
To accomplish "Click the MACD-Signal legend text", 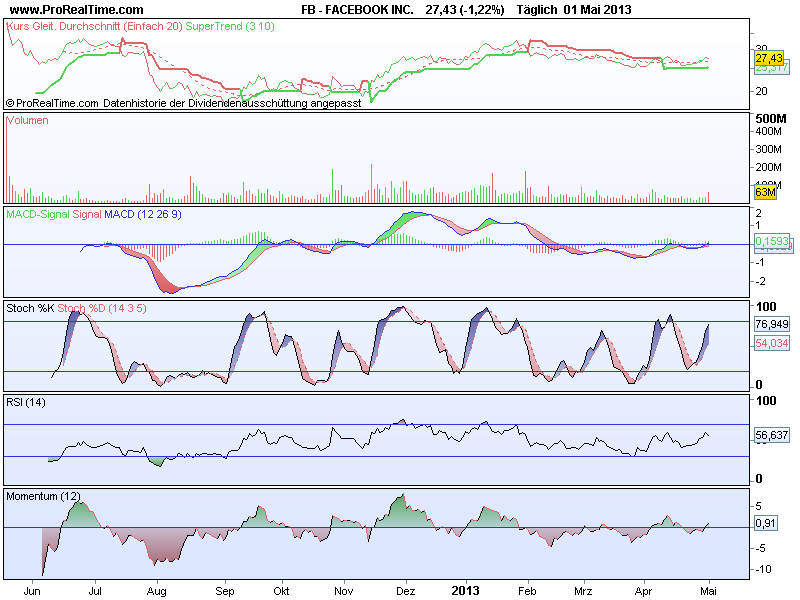I will coord(38,214).
